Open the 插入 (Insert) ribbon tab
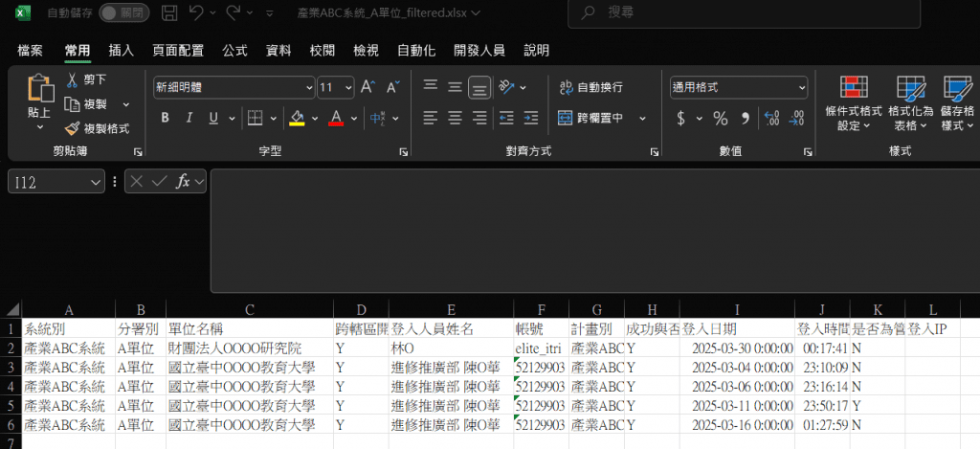The image size is (980, 449). (122, 50)
